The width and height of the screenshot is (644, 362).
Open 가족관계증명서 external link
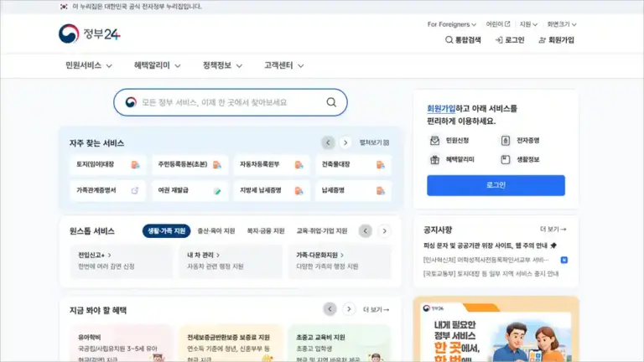[107, 190]
